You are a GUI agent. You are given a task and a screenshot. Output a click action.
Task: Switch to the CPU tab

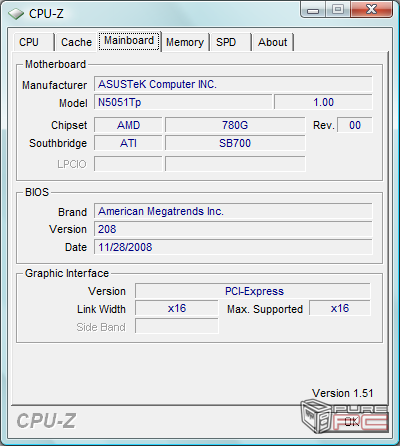point(33,42)
